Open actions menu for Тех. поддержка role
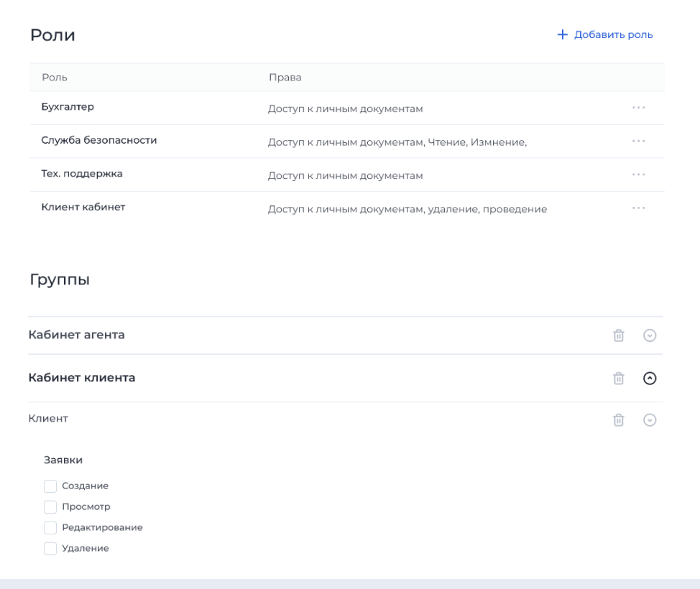The height and width of the screenshot is (589, 700). click(638, 174)
